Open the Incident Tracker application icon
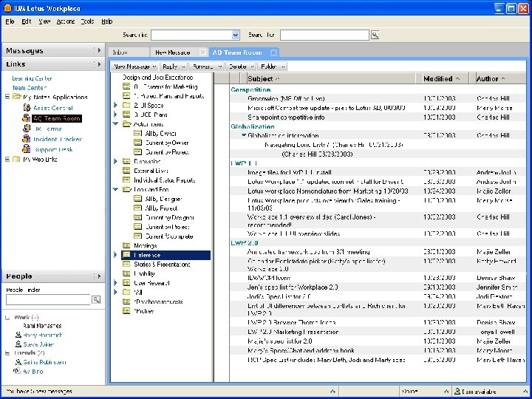The width and height of the screenshot is (532, 399). point(27,139)
